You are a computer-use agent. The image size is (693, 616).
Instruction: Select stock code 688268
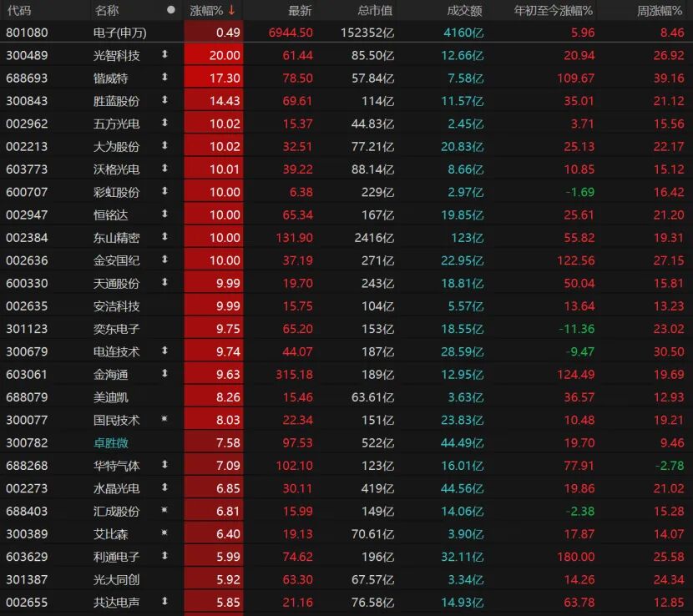(27, 466)
